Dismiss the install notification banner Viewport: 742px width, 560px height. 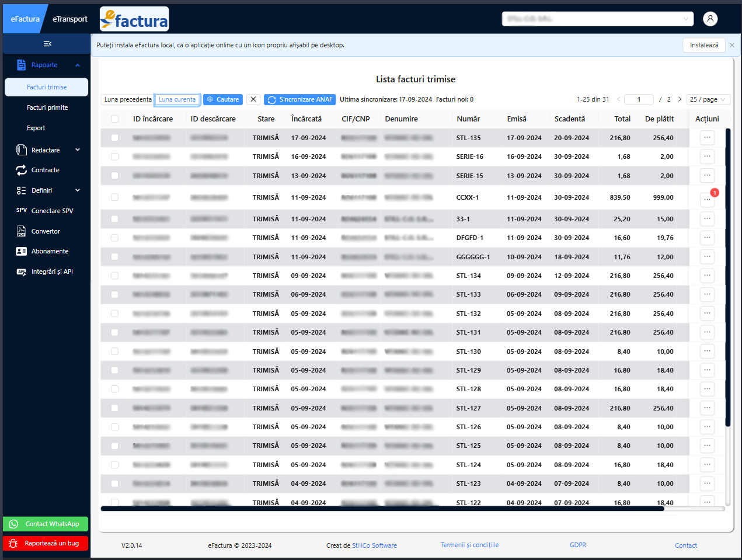click(731, 45)
